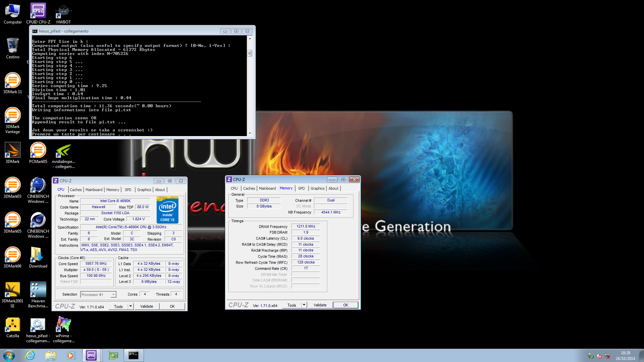Open the nvidiaInspector shortcut
Image resolution: width=644 pixels, height=362 pixels.
[63, 156]
